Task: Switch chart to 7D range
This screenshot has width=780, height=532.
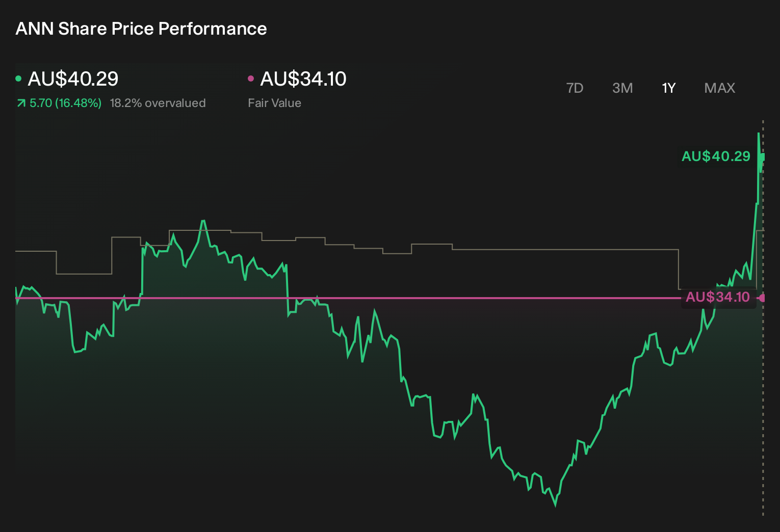Action: point(575,88)
